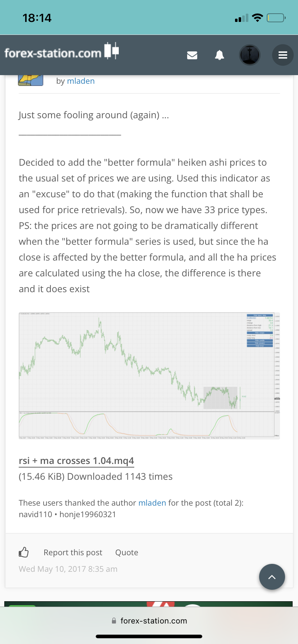Tap the forex-station.com address bar

pyautogui.click(x=153, y=621)
